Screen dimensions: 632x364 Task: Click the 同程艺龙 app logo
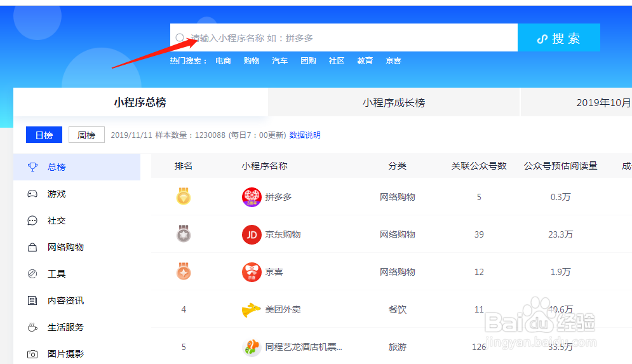coord(252,347)
